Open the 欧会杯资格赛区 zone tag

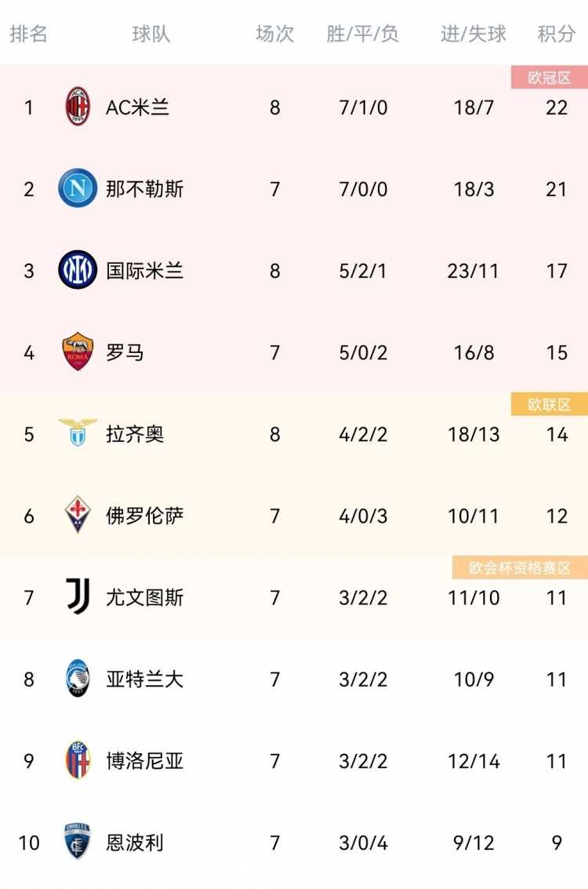point(520,567)
